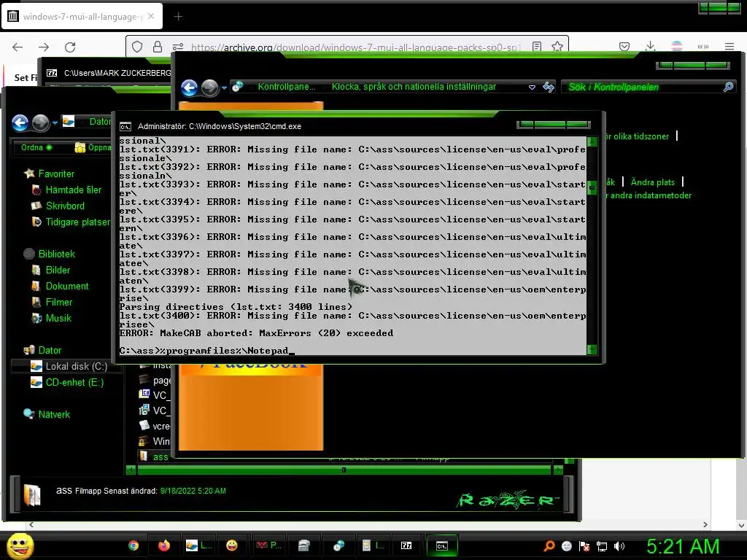Click the magnifier icon in the system tray
Image resolution: width=747 pixels, height=560 pixels.
(549, 546)
